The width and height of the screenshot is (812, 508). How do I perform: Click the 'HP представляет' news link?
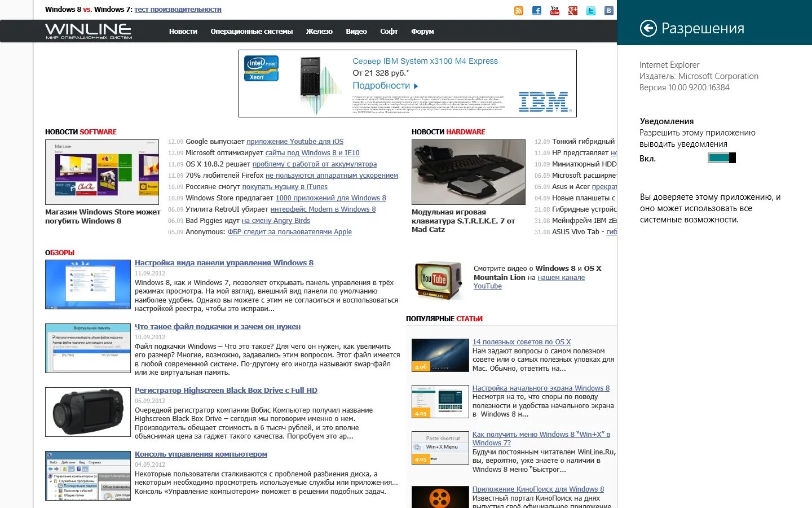(584, 153)
